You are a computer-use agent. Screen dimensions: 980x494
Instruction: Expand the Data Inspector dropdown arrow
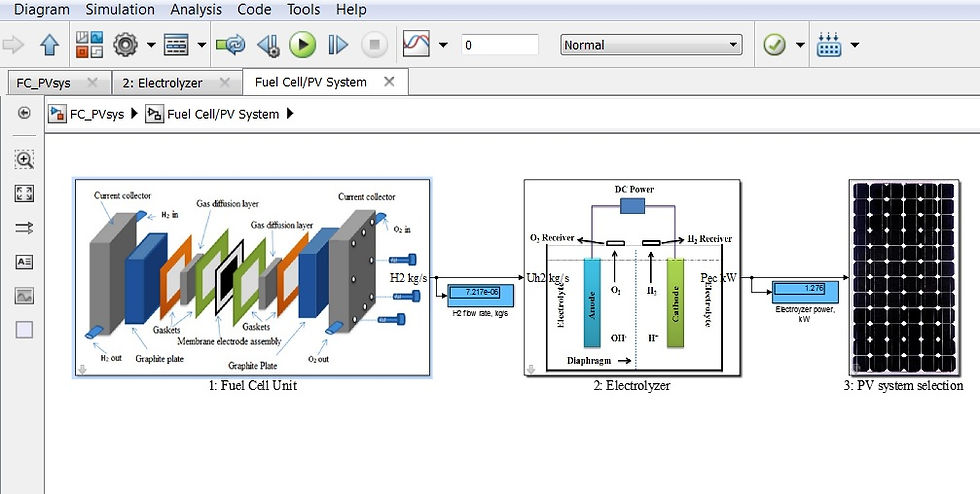coord(444,45)
